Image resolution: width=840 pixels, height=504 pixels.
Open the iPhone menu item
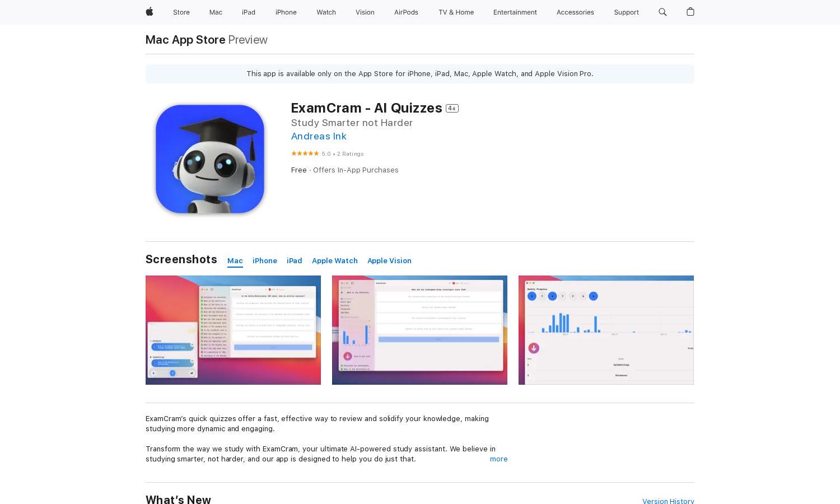point(286,12)
